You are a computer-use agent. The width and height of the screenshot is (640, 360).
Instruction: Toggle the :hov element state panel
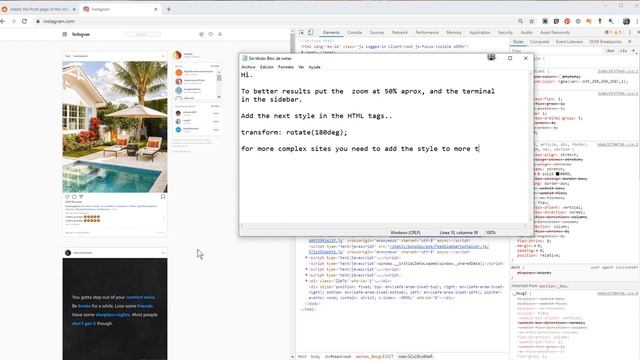(x=610, y=51)
